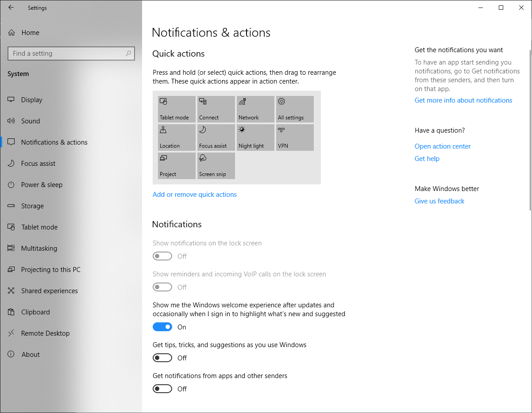Screen dimensions: 532x413
Task: Enable tips, tricks, and suggestions toggle
Action: (162, 358)
